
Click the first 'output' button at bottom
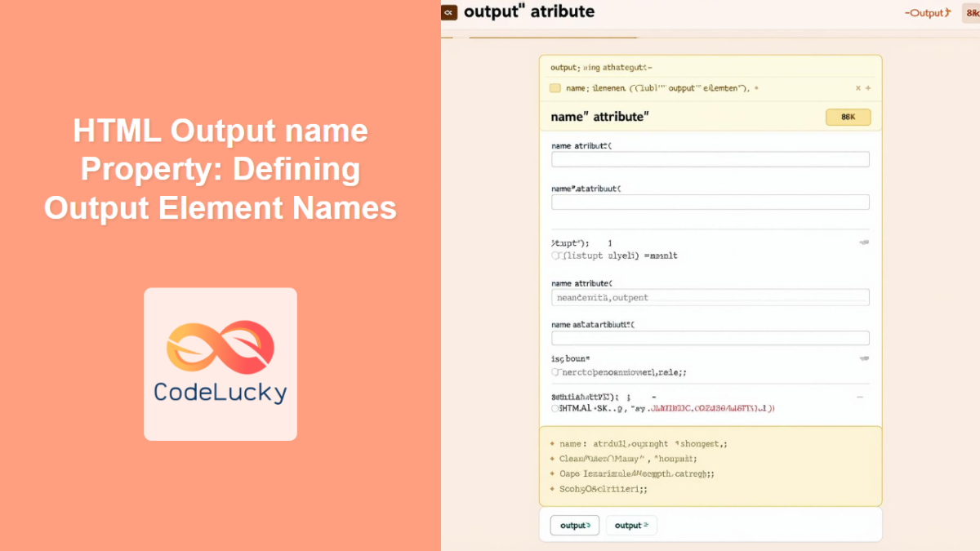[x=574, y=526]
